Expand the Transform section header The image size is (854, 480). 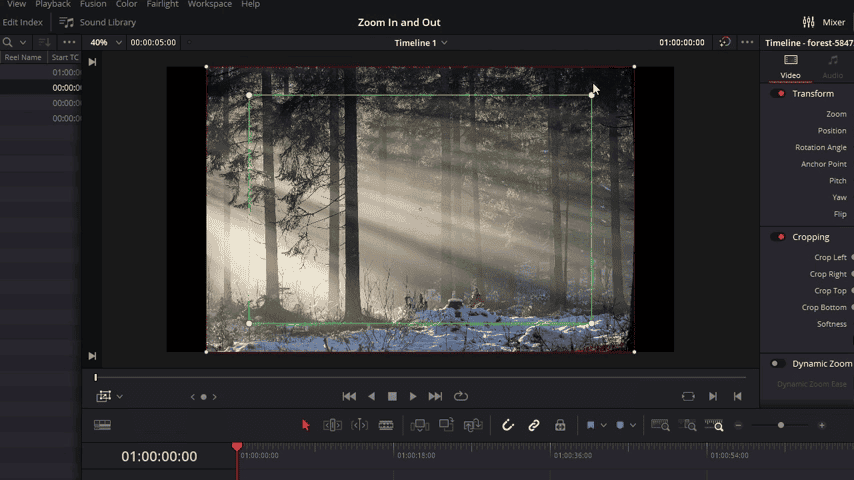pyautogui.click(x=813, y=94)
